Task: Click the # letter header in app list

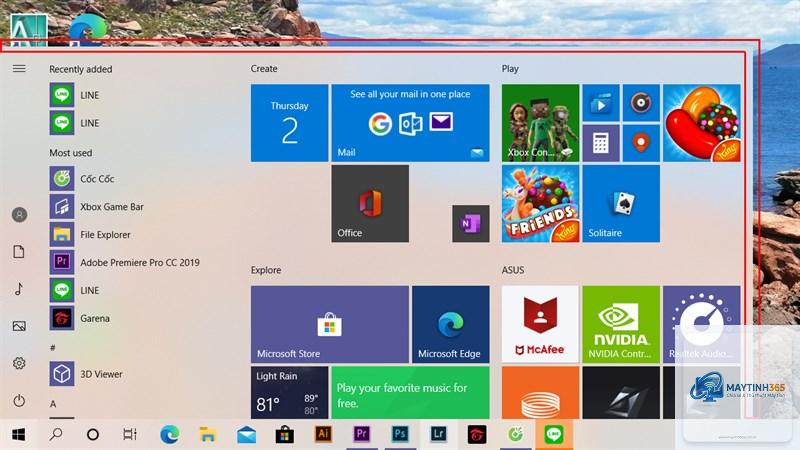Action: 53,348
